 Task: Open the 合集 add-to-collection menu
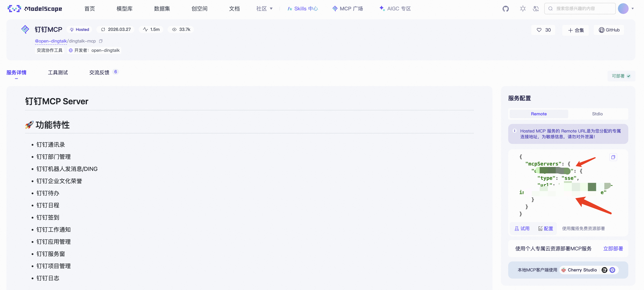click(x=576, y=30)
